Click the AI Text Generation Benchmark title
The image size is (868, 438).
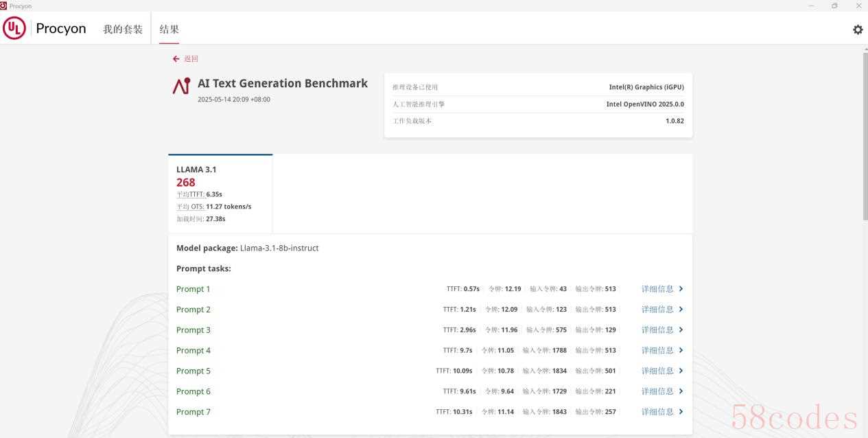point(283,83)
